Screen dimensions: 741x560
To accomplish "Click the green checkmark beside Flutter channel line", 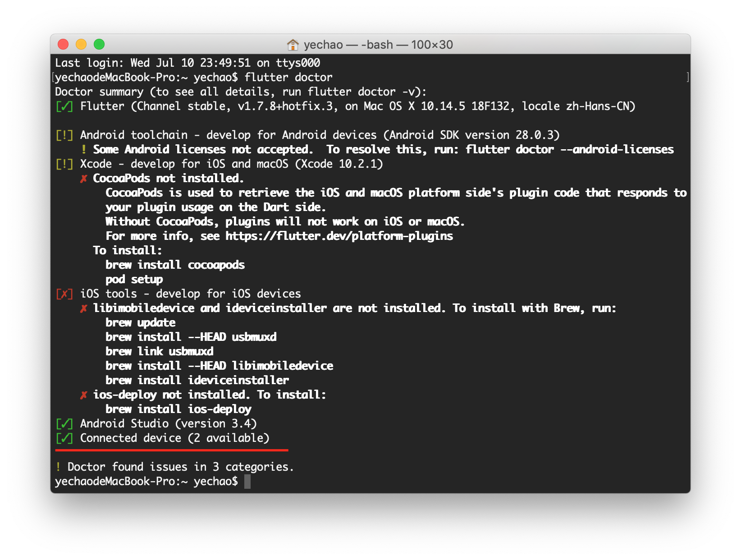I will (x=64, y=106).
